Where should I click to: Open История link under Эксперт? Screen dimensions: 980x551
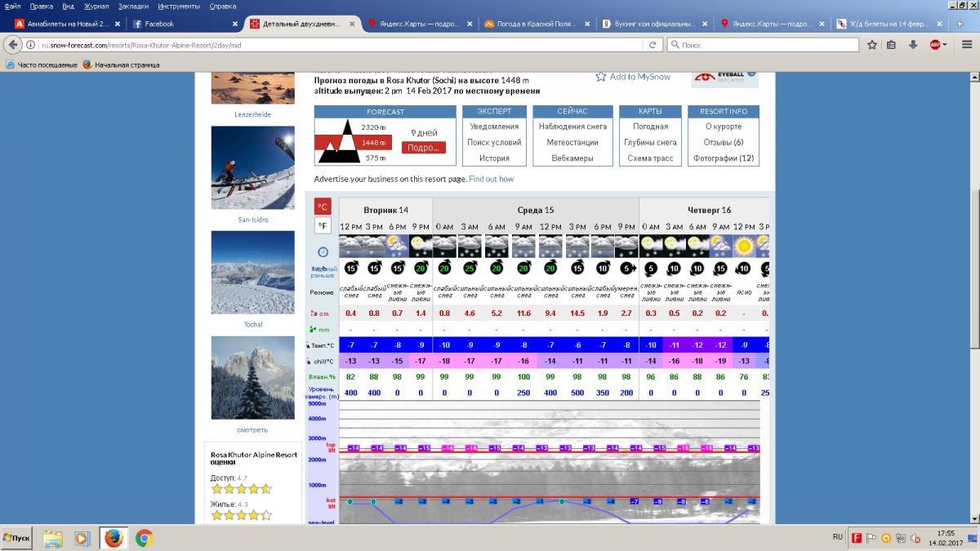(x=494, y=158)
